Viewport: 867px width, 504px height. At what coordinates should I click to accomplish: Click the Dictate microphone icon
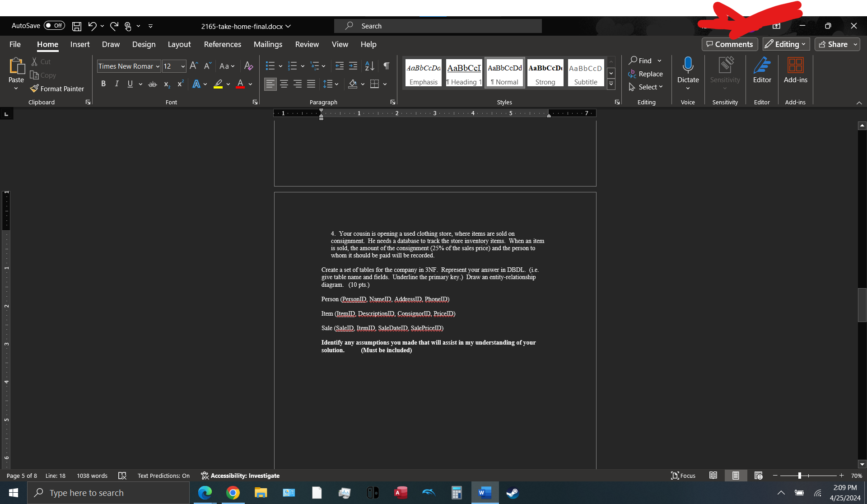(x=688, y=65)
